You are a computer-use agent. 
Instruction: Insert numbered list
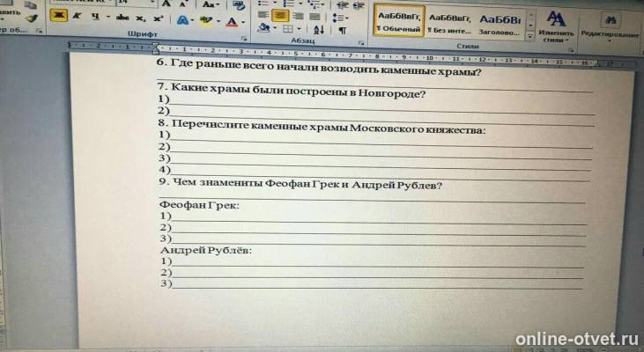288,4
